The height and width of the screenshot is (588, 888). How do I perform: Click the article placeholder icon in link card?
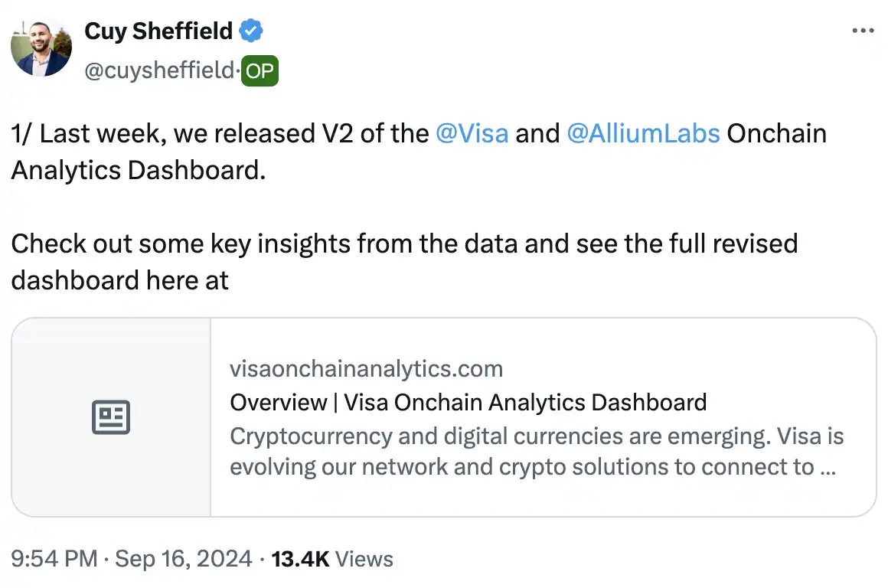(x=111, y=417)
